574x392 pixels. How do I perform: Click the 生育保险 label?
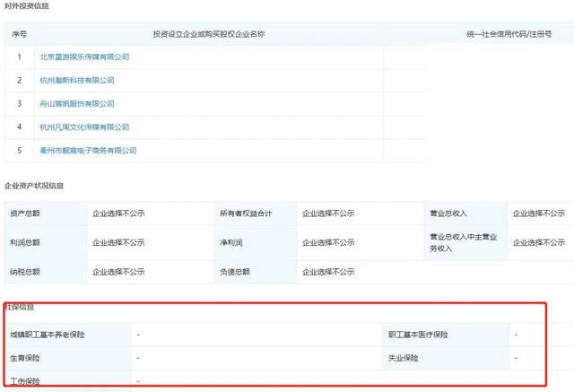click(25, 358)
